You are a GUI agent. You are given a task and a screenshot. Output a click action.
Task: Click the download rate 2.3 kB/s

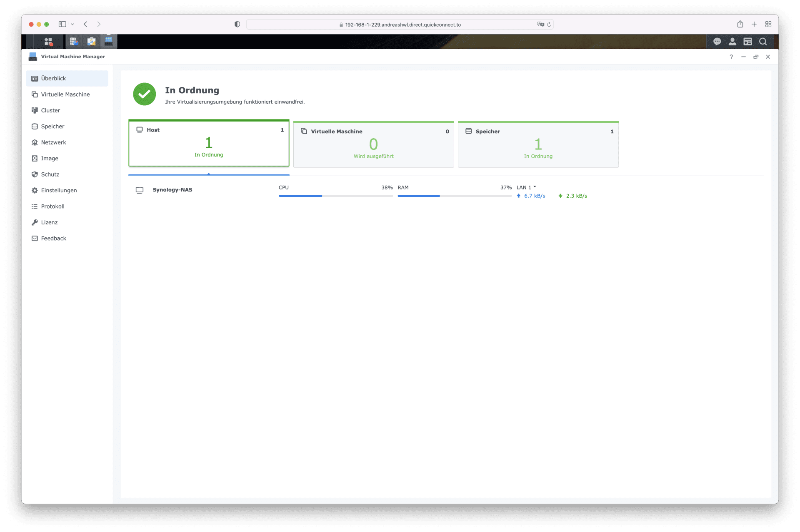576,196
